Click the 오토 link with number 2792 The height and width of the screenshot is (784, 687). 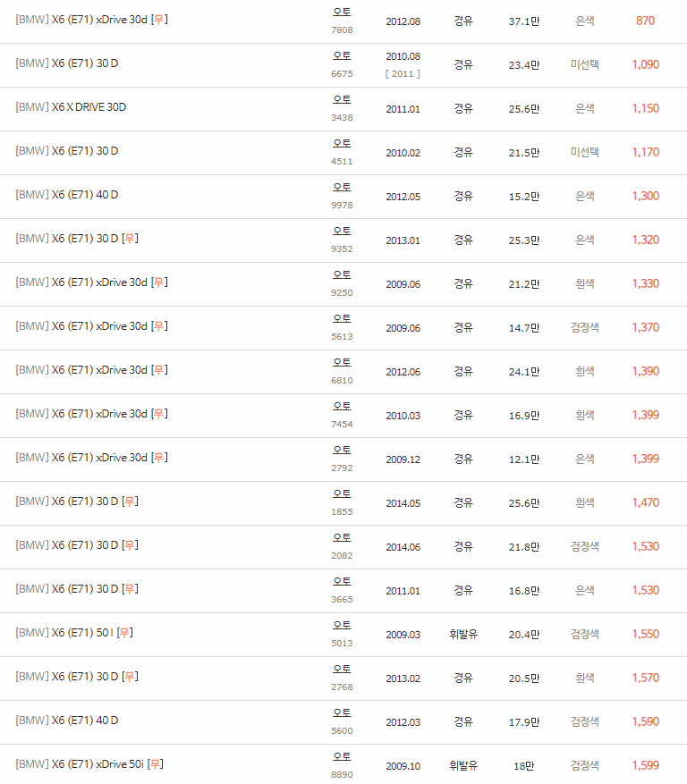click(x=342, y=450)
